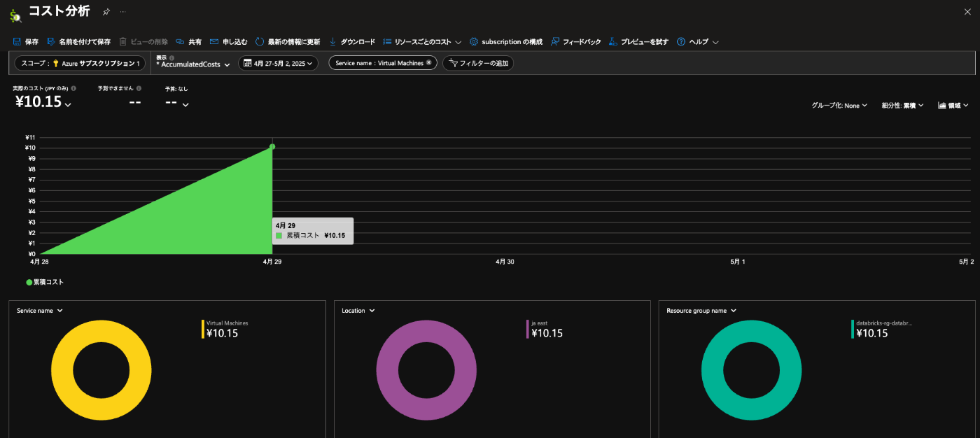Open 細分性: 累積 granularity dropdown
This screenshot has height=438, width=980.
point(902,105)
